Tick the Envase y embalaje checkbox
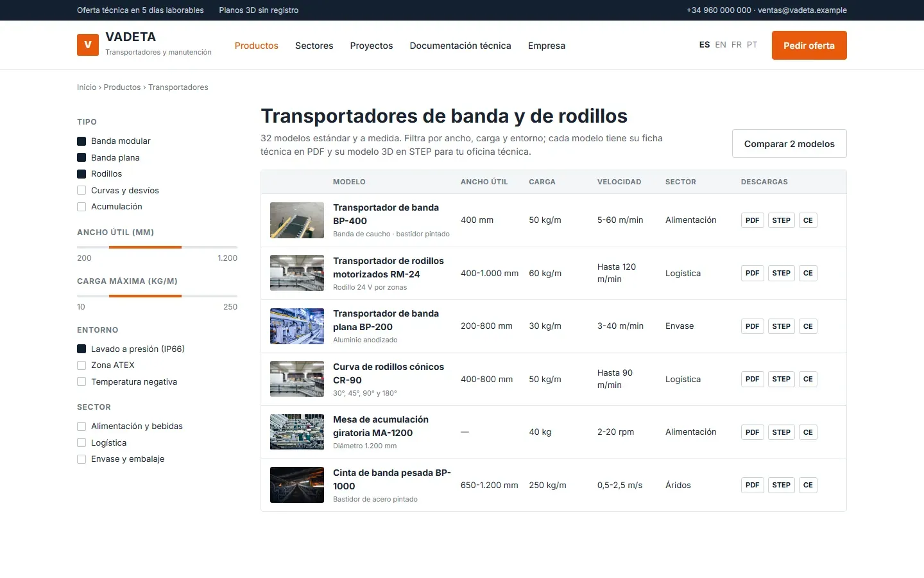Image resolution: width=924 pixels, height=578 pixels. [81, 459]
